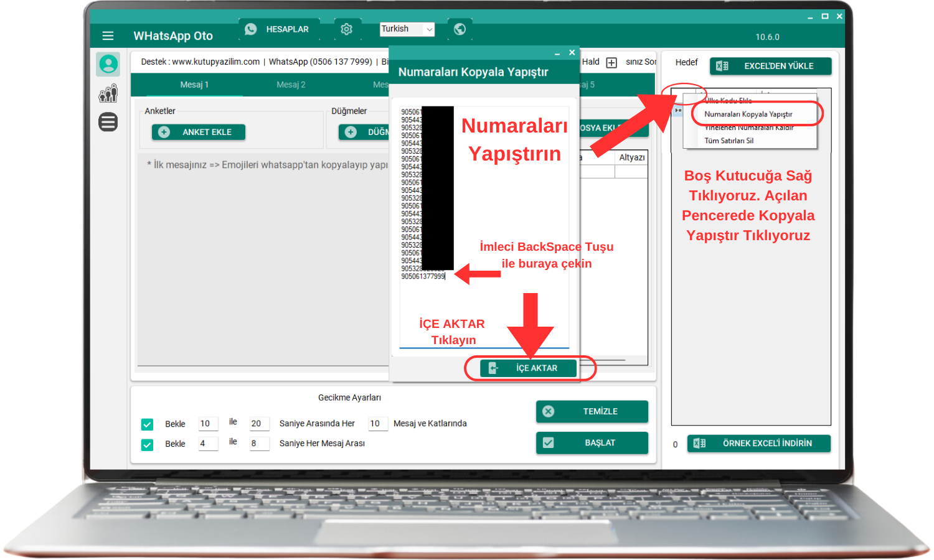Choose Numaraları Kopyala Yapıştır from context menu
934x560 pixels.
pos(748,114)
